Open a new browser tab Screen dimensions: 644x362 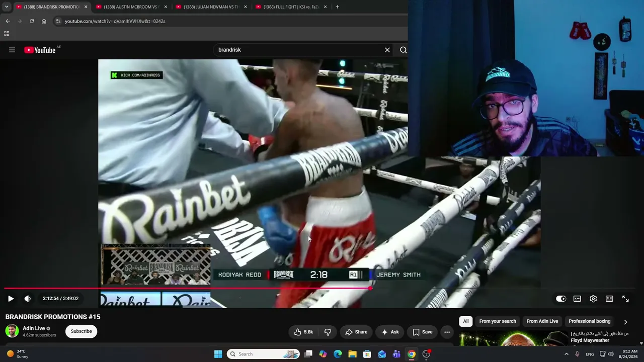337,7
